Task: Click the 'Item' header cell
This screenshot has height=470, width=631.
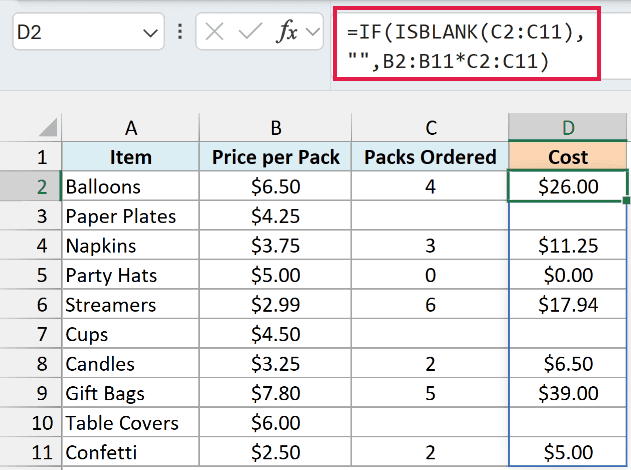Action: [130, 157]
